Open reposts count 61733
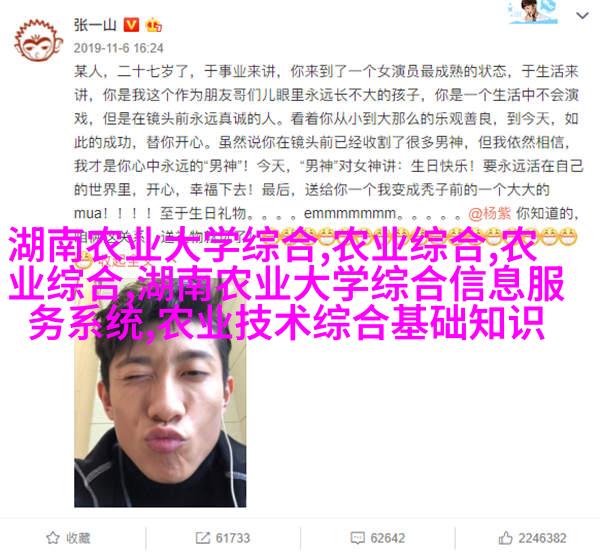Viewport: 600px width, 558px height. (233, 538)
